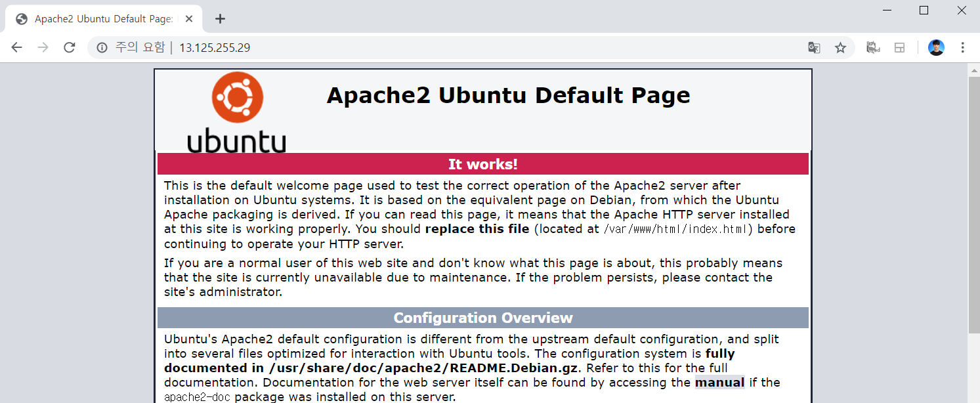980x403 pixels.
Task: Maximize the Chrome window
Action: (x=924, y=11)
